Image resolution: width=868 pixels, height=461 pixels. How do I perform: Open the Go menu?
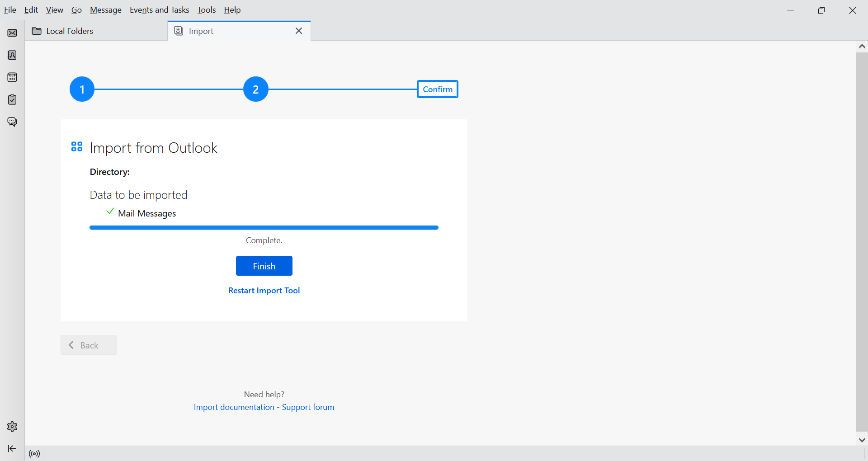pos(76,10)
